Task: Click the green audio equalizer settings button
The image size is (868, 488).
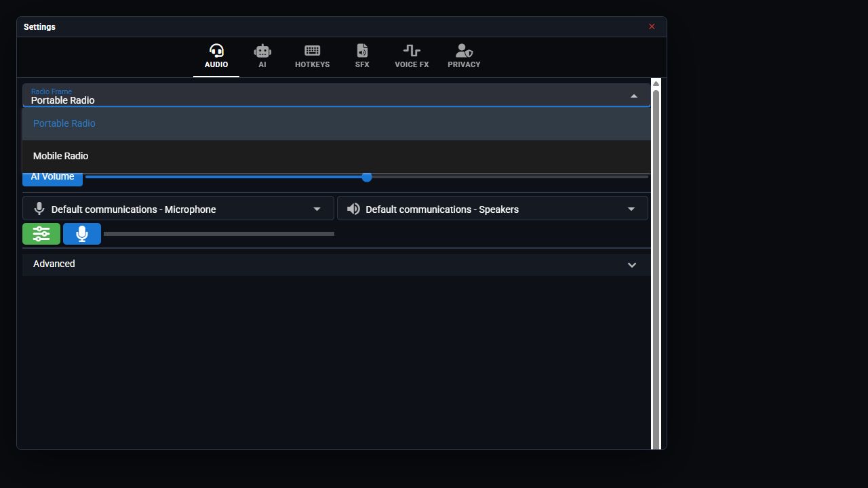Action: tap(41, 234)
